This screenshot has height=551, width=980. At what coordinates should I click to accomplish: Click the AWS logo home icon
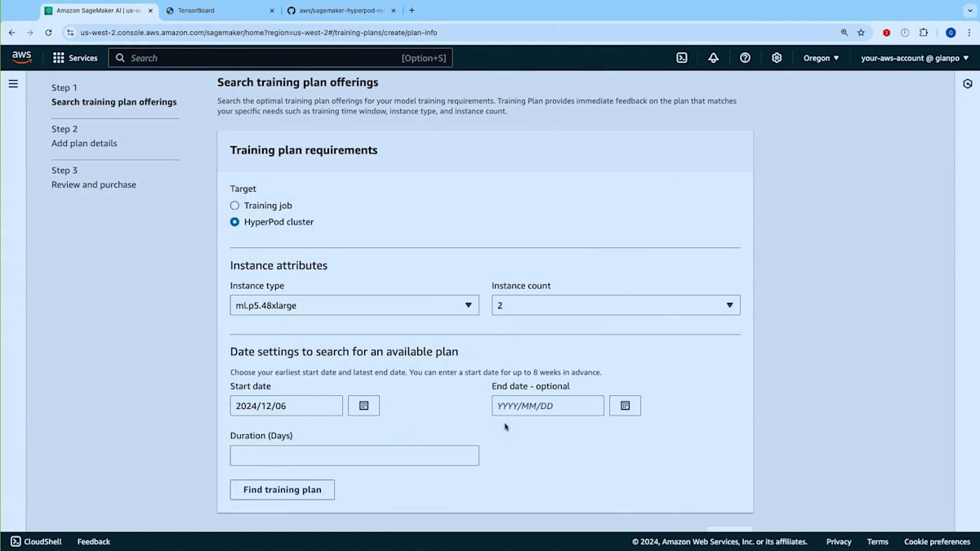pos(21,57)
